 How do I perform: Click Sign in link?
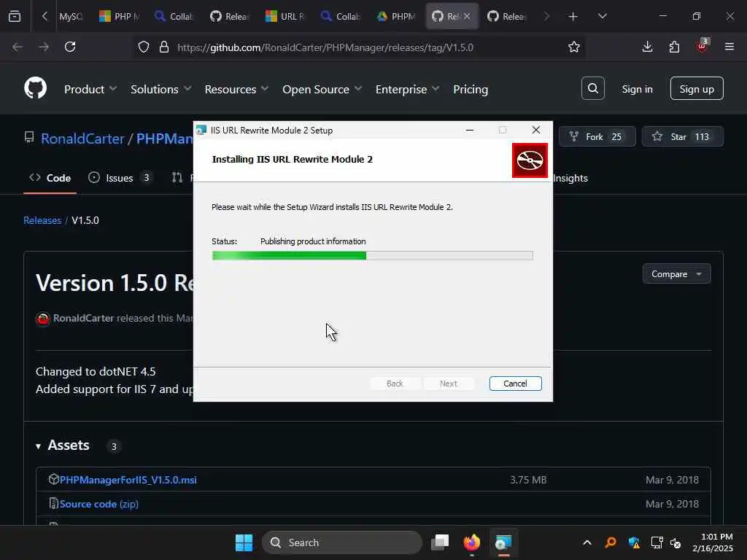point(637,89)
